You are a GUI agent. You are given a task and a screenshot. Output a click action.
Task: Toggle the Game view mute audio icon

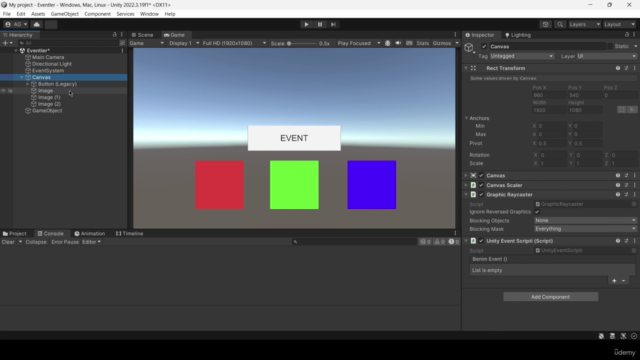(x=398, y=43)
